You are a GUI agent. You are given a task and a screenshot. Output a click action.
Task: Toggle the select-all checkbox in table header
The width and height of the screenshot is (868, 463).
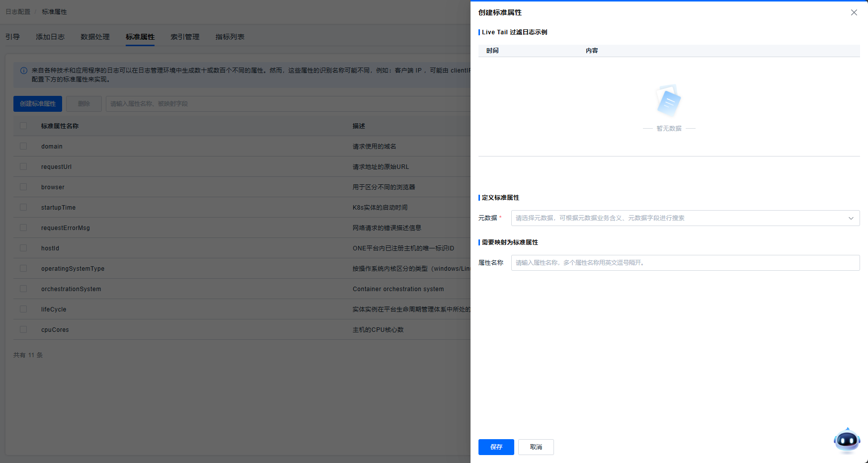tap(23, 126)
